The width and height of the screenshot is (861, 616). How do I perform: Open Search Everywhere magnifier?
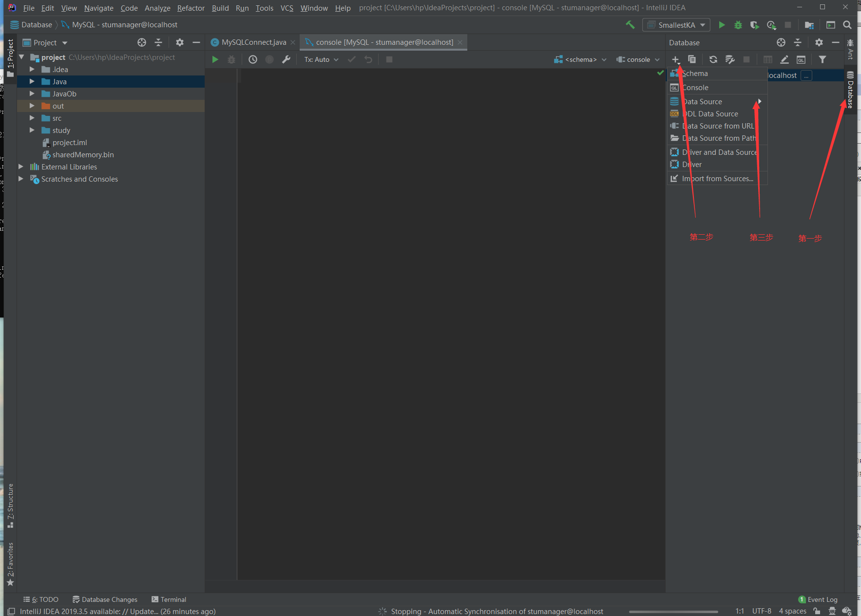pos(847,25)
